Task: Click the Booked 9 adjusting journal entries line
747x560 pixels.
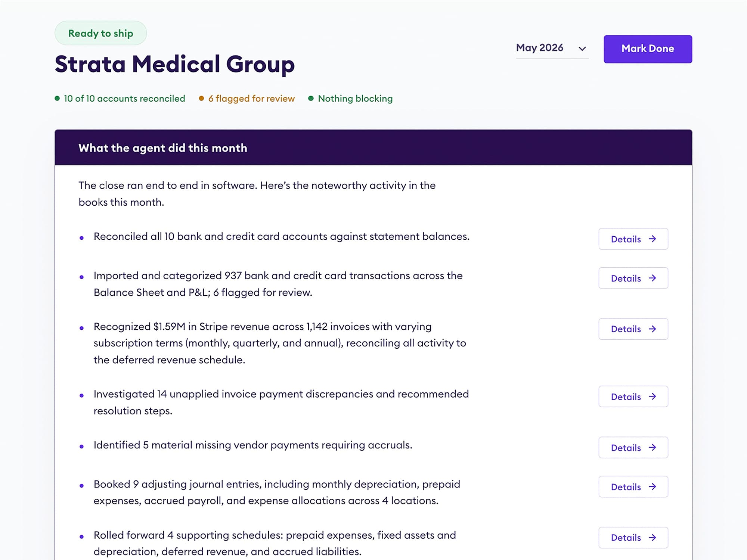Action: coord(277,492)
